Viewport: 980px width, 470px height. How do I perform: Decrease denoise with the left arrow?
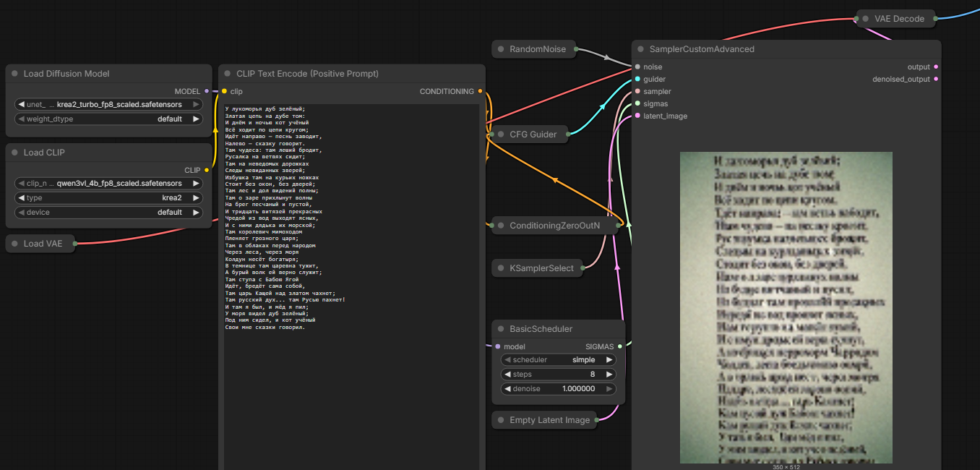click(x=507, y=388)
